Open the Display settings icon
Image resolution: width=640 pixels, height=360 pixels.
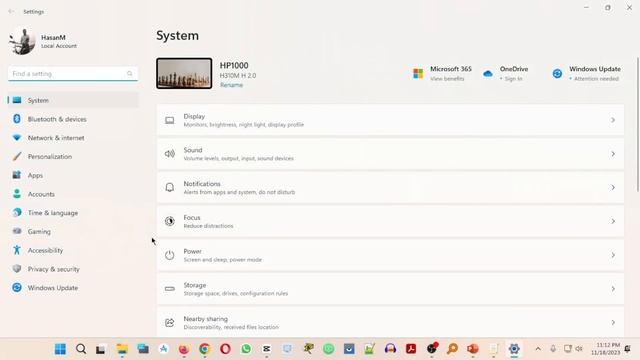[x=169, y=120]
